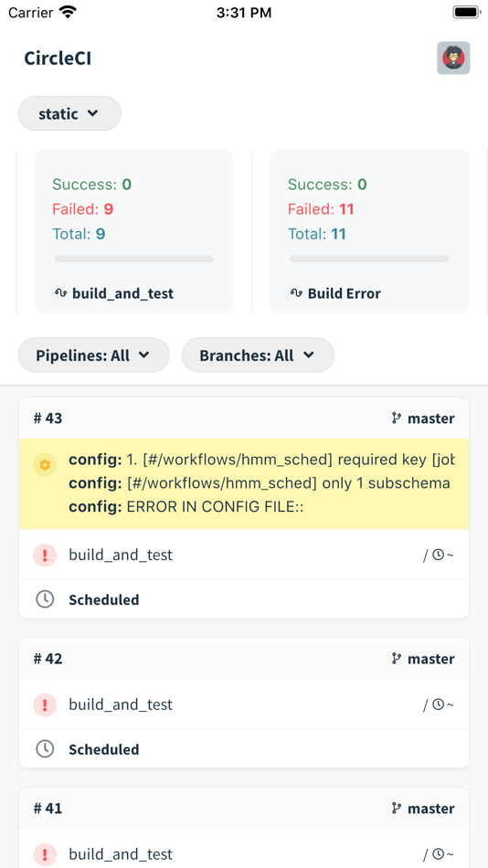Tap the Wi-Fi status bar icon
Screen dimensions: 488x868
[69, 12]
